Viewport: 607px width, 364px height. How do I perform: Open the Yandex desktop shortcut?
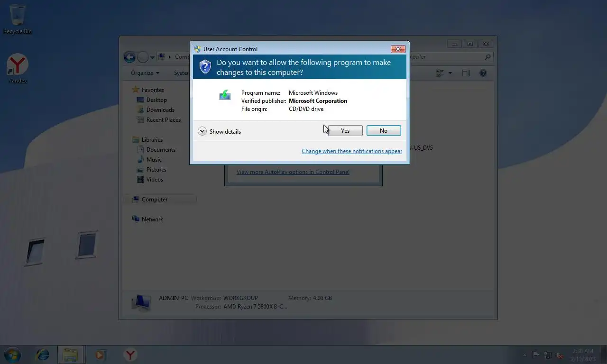[18, 69]
